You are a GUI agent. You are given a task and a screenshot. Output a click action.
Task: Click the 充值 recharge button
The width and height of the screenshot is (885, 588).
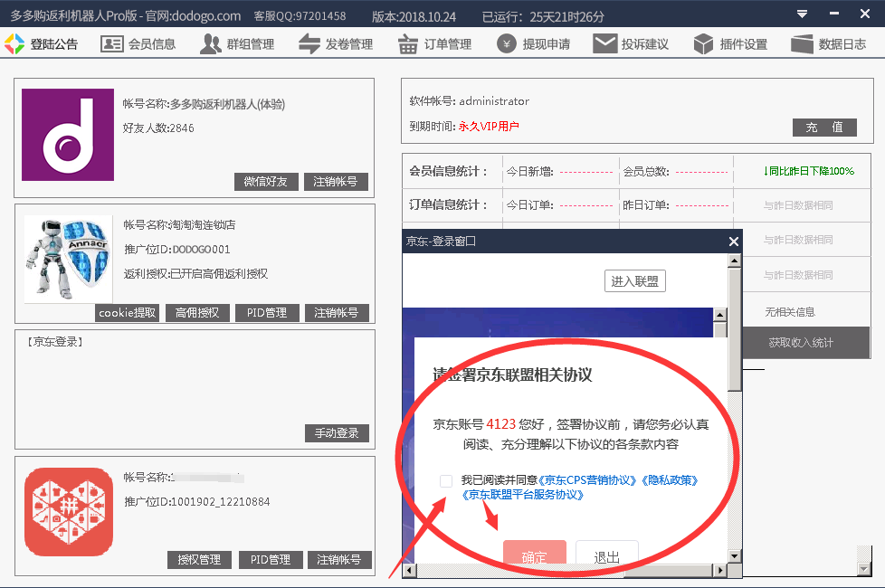[x=824, y=128]
